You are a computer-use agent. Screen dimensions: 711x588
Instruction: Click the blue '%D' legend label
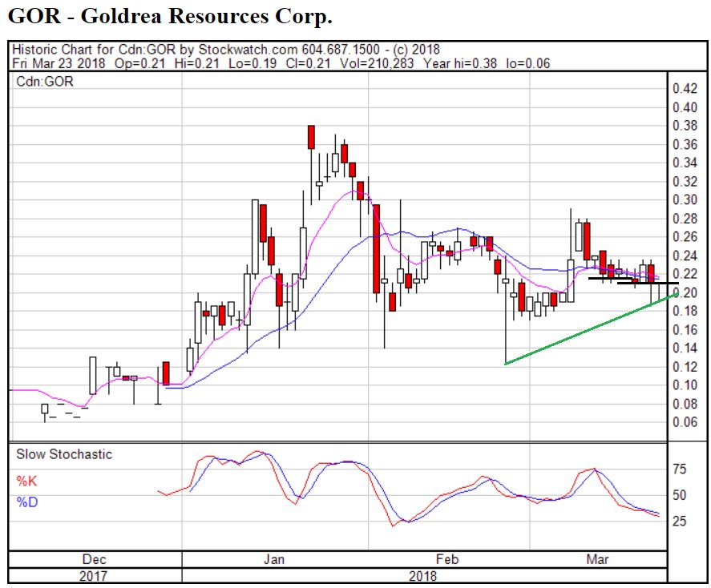(x=27, y=502)
